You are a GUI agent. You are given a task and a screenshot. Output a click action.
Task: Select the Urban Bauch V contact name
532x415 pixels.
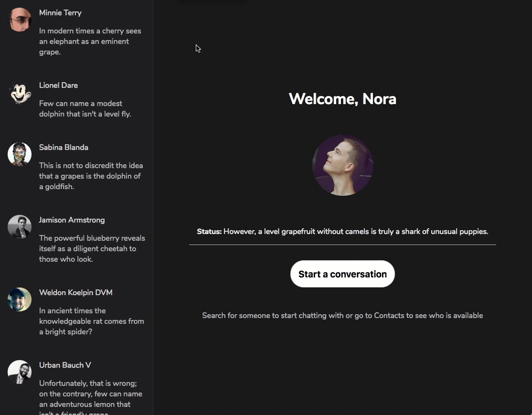[65, 365]
